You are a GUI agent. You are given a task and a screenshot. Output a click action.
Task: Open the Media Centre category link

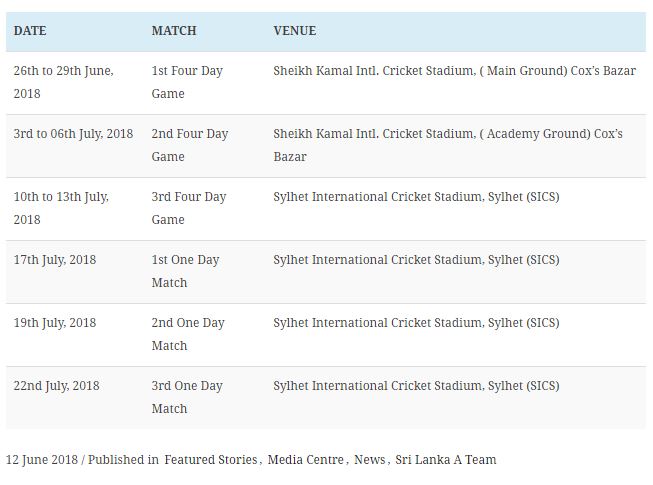[x=307, y=460]
